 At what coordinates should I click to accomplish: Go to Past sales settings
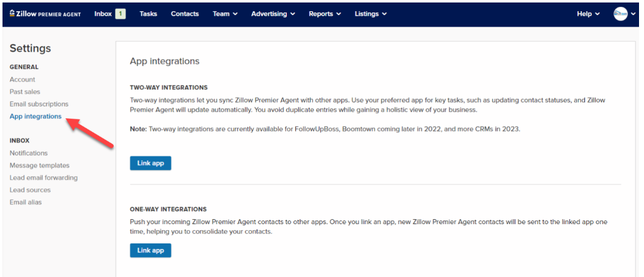pyautogui.click(x=25, y=92)
